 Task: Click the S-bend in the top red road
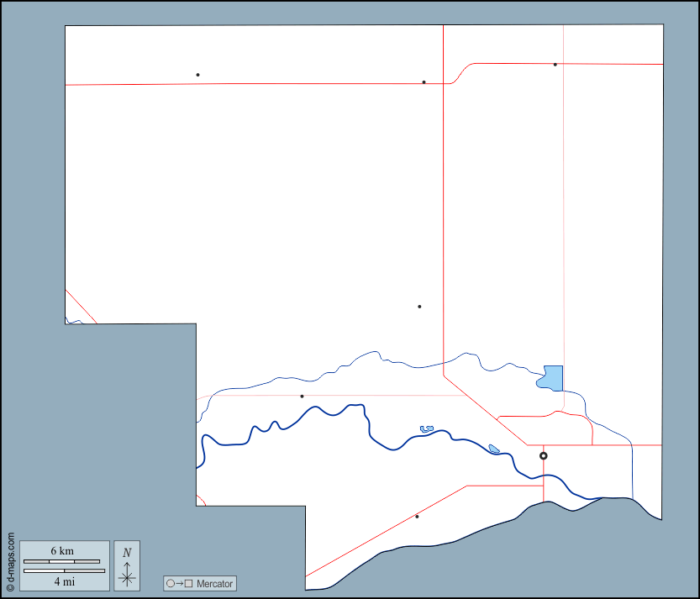[461, 73]
